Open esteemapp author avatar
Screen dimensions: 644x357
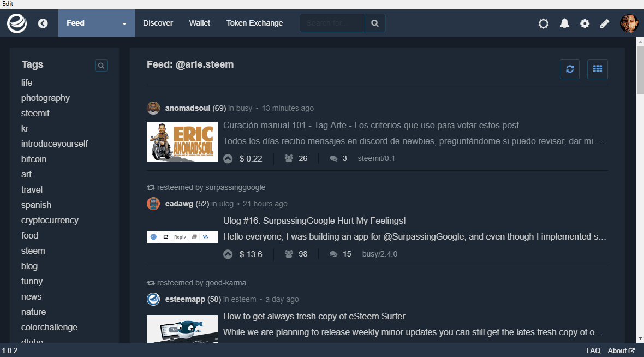(153, 299)
